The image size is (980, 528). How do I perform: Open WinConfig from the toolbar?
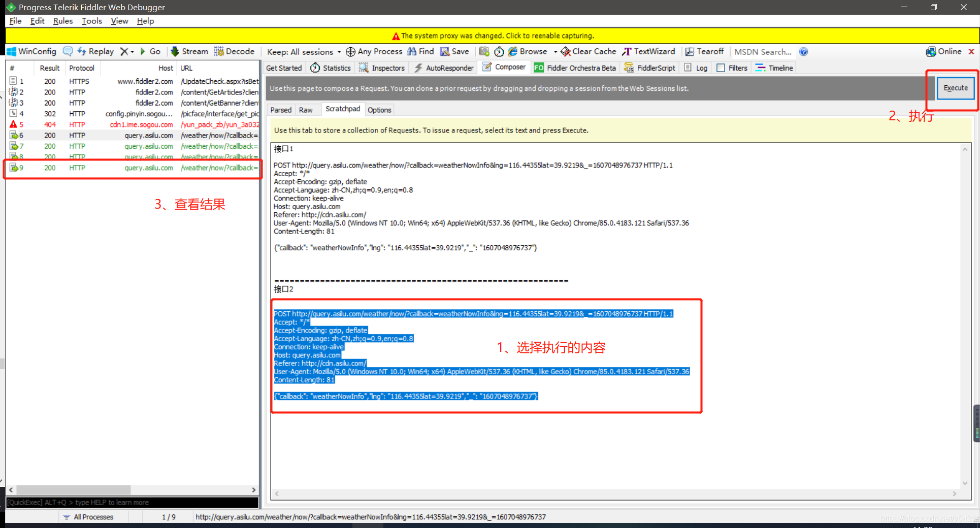point(31,51)
